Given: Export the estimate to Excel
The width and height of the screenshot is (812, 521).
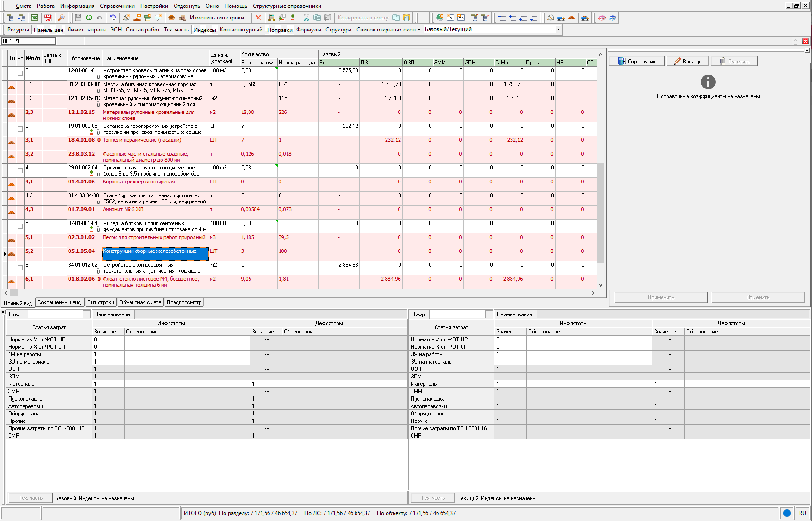Looking at the screenshot, I should 35,18.
